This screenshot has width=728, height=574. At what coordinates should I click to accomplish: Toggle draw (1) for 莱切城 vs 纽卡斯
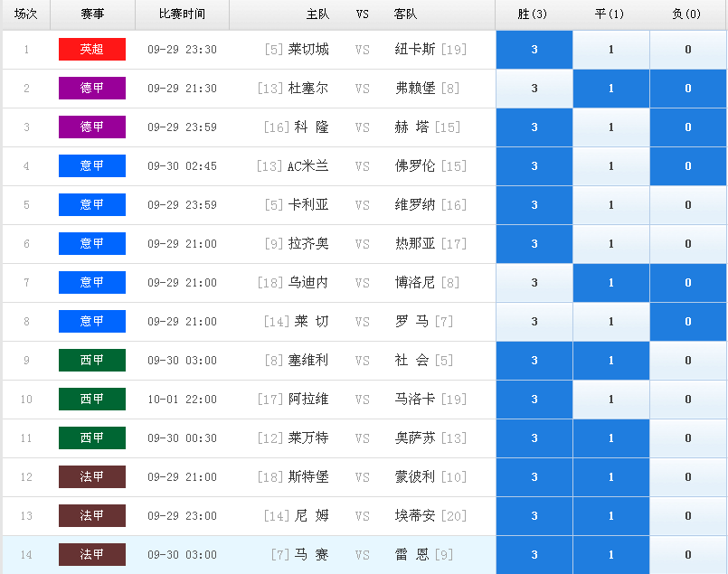(611, 50)
